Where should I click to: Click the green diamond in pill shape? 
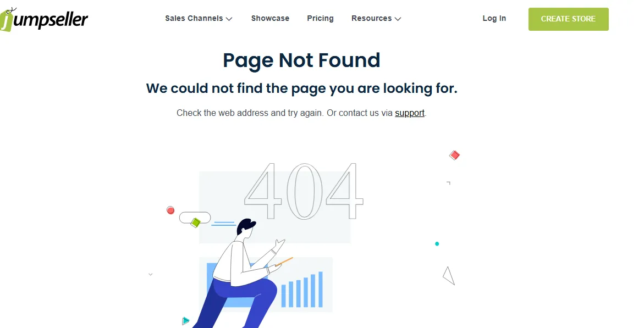tap(195, 223)
